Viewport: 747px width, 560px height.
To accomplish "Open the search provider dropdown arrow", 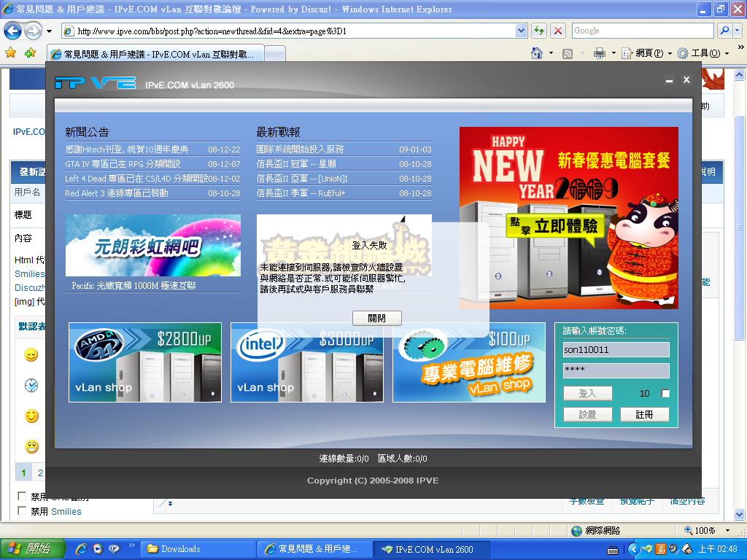I will [x=738, y=31].
